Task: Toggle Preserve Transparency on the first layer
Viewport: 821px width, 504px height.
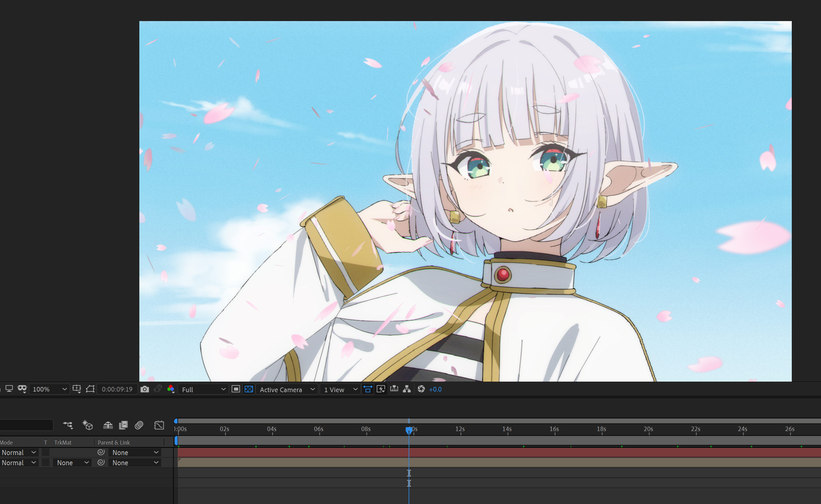Action: [46, 453]
